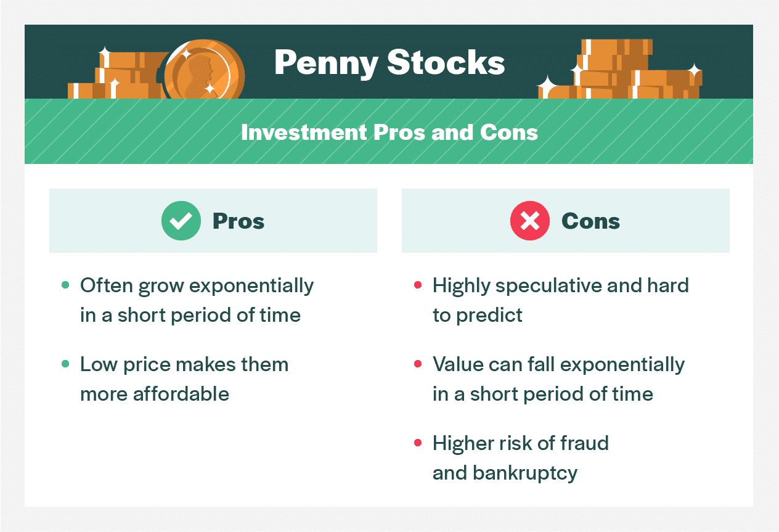Click text 'Value can fall exponentially'

tap(558, 364)
